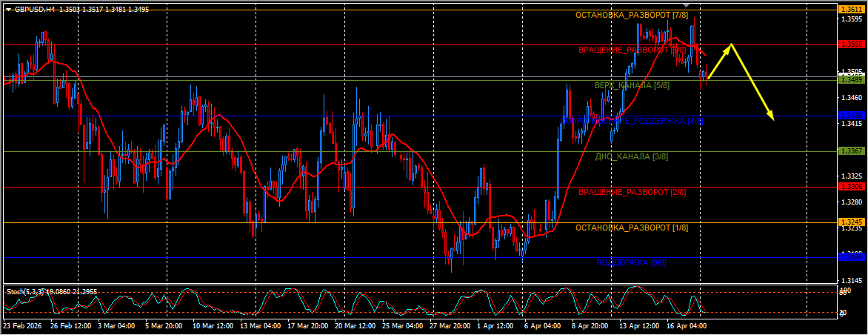Click the 26 Feb 12:00 time label
The image size is (868, 335).
70,327
